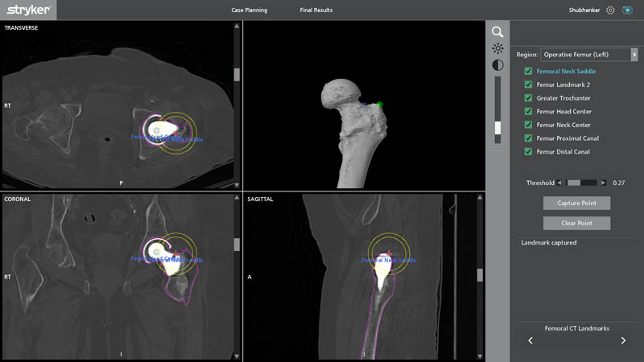Decrease Threshold with left arrow

pyautogui.click(x=559, y=183)
